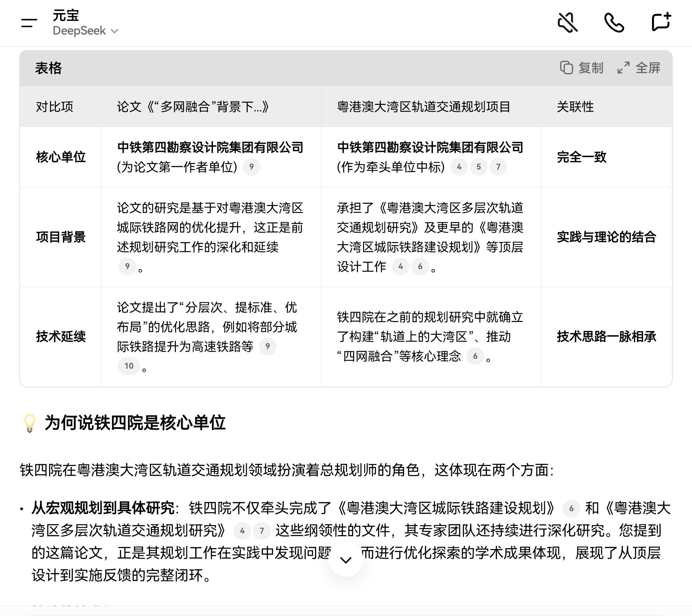
Task: Open the sidebar with the hamburger icon
Action: click(29, 23)
